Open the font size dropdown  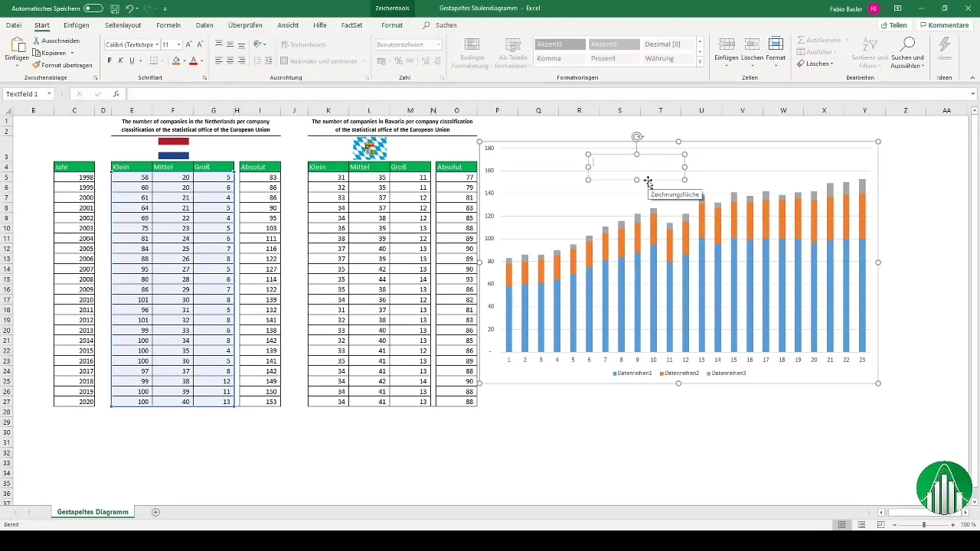179,44
